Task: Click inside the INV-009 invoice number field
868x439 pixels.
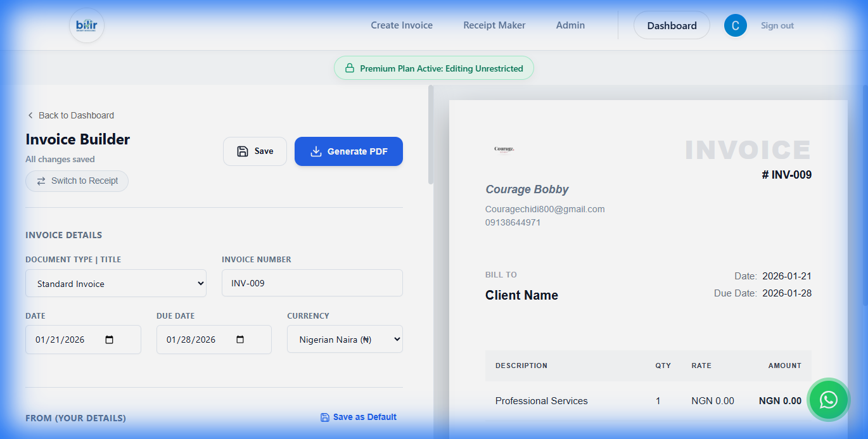Action: click(312, 283)
